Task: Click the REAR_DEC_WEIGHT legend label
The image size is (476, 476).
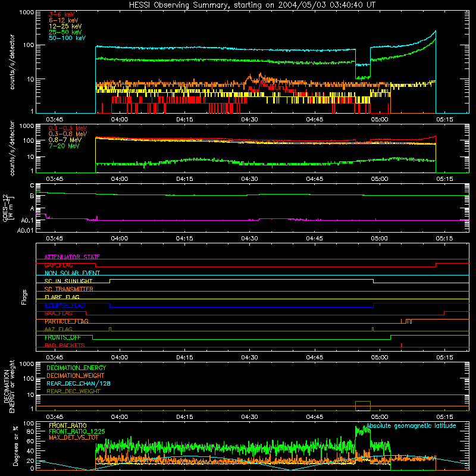Action: click(x=73, y=392)
